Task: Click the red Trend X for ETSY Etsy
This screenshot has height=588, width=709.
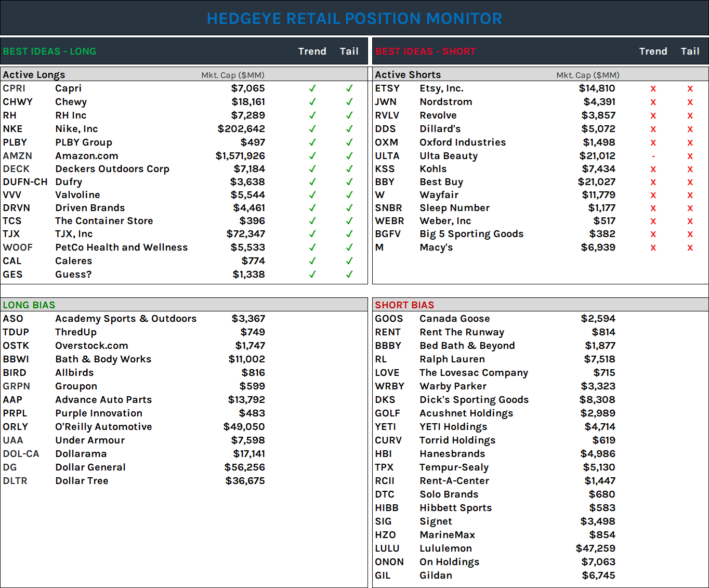Action: click(x=653, y=88)
